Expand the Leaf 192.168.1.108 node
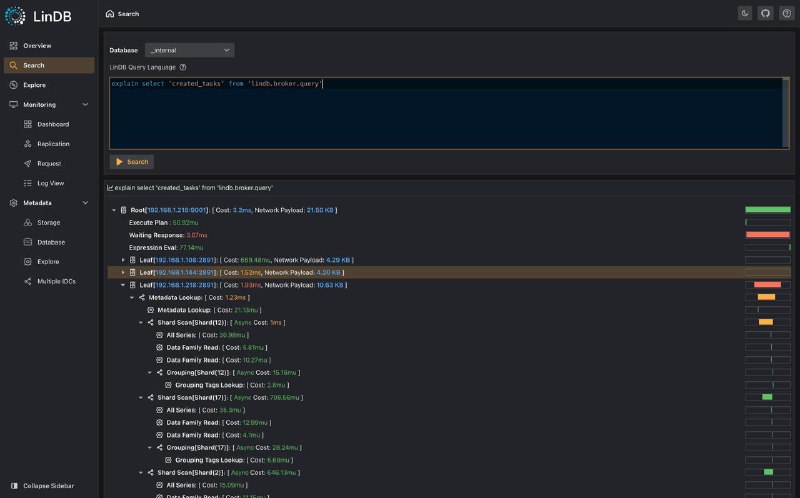The width and height of the screenshot is (800, 498). [x=123, y=260]
